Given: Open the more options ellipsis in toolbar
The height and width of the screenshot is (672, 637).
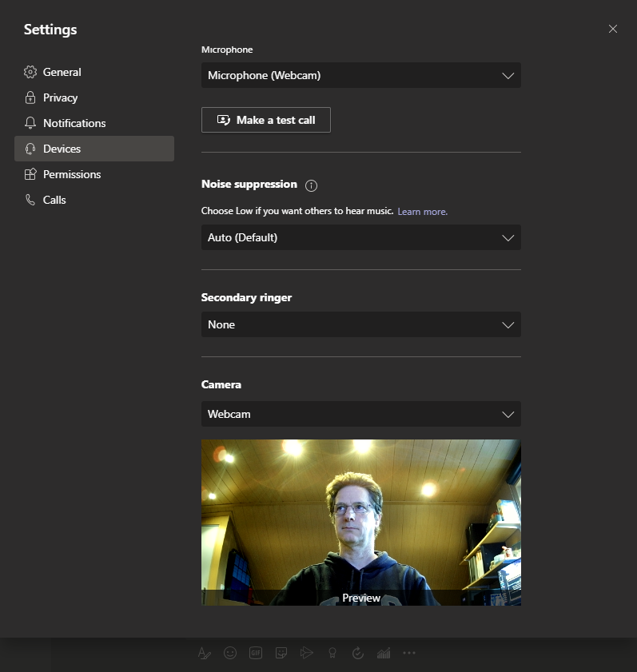Looking at the screenshot, I should pyautogui.click(x=409, y=653).
